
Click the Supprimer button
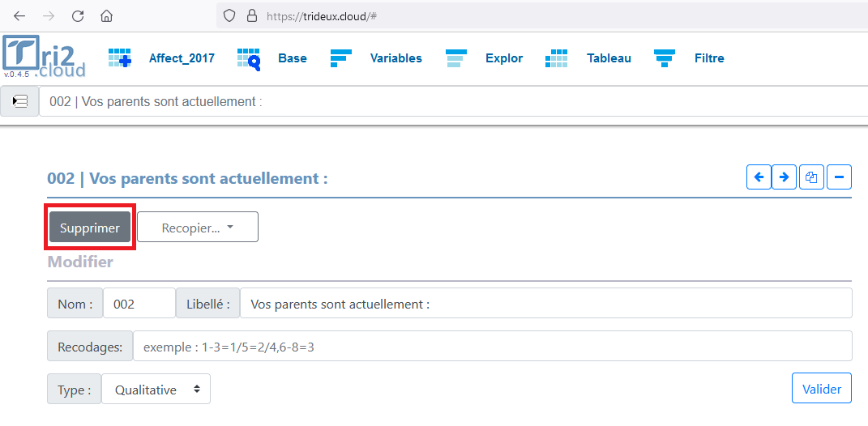click(x=90, y=228)
